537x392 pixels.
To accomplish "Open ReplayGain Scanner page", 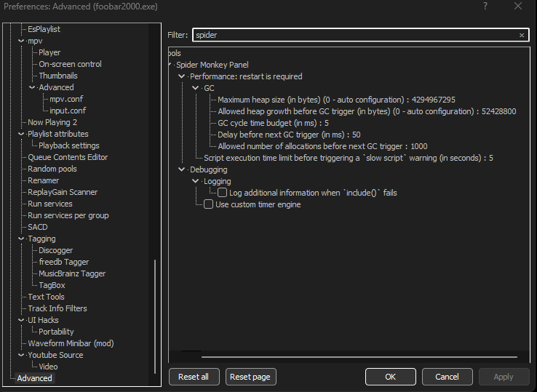I will coord(63,193).
